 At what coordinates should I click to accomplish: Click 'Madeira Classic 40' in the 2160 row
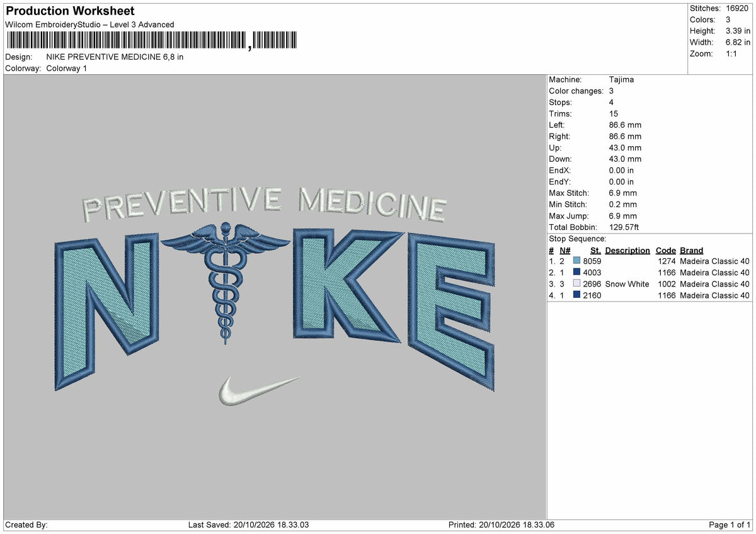(715, 295)
